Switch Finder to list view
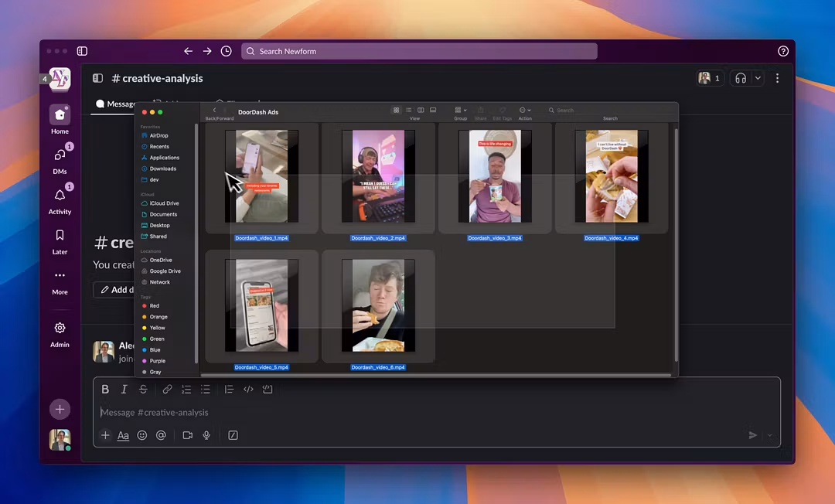 (x=409, y=111)
